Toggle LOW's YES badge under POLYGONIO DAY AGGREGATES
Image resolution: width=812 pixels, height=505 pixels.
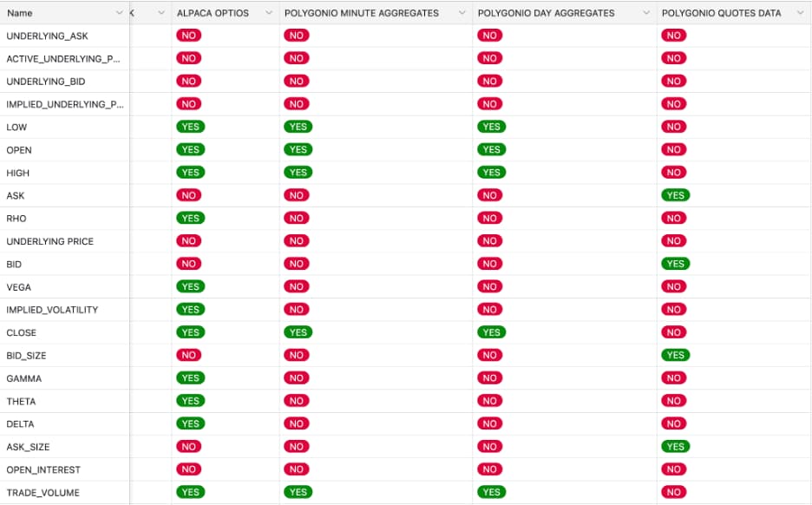[491, 127]
